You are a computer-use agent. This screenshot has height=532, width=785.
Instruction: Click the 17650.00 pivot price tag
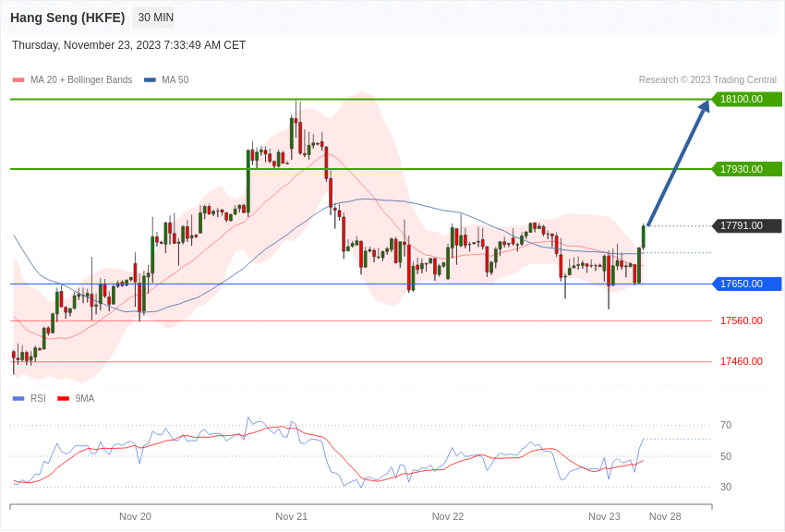746,284
